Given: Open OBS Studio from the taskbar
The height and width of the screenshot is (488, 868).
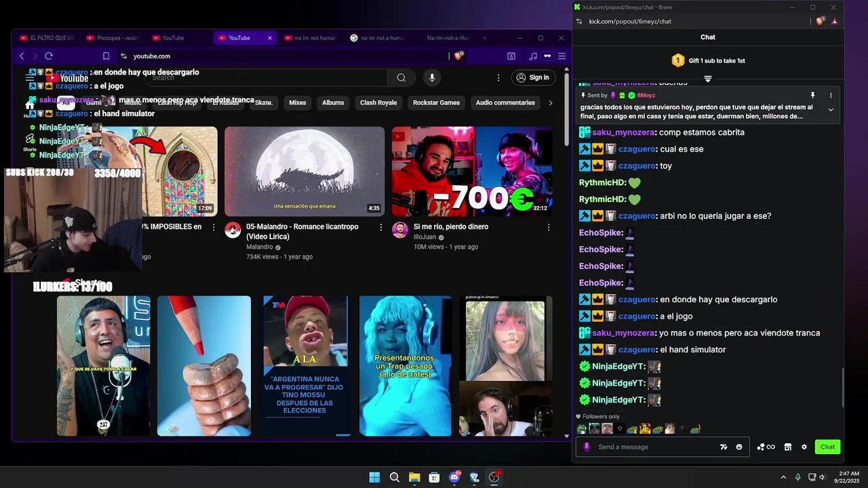Looking at the screenshot, I should point(494,477).
